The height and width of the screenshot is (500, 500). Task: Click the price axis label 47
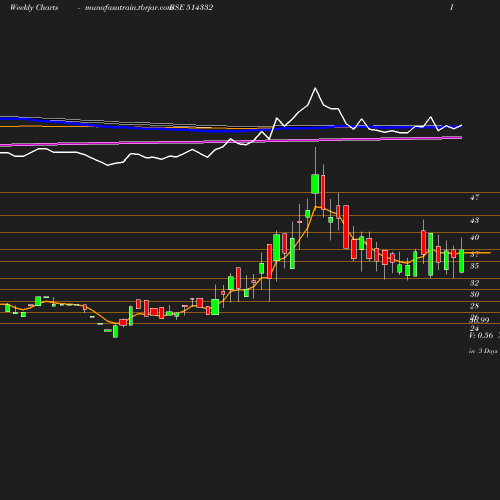[475, 198]
